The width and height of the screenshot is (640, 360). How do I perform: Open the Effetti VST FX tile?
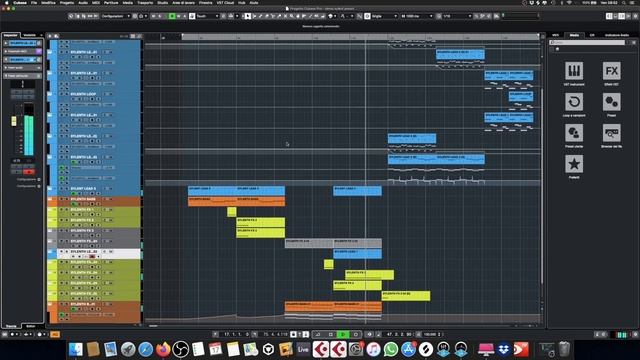pyautogui.click(x=611, y=71)
